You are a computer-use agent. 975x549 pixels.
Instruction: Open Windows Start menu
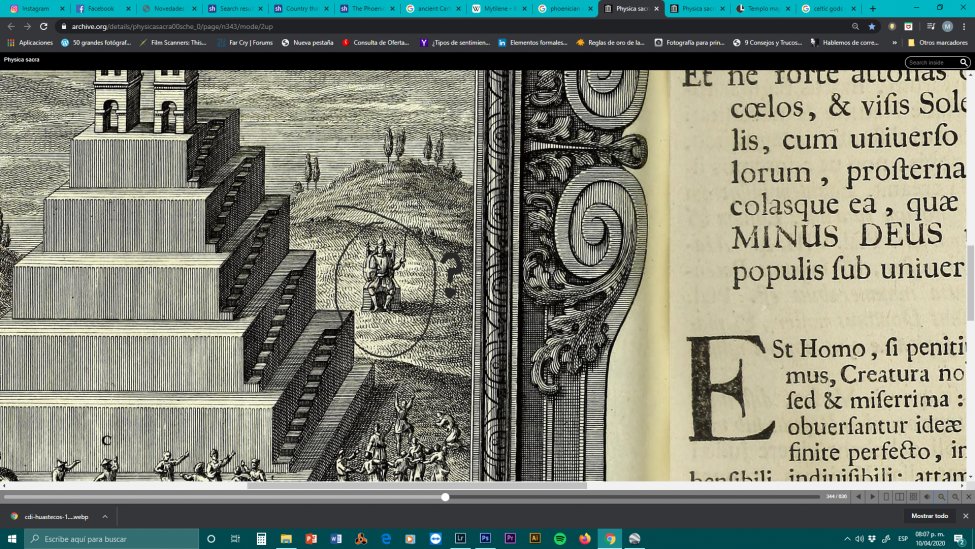[12, 538]
